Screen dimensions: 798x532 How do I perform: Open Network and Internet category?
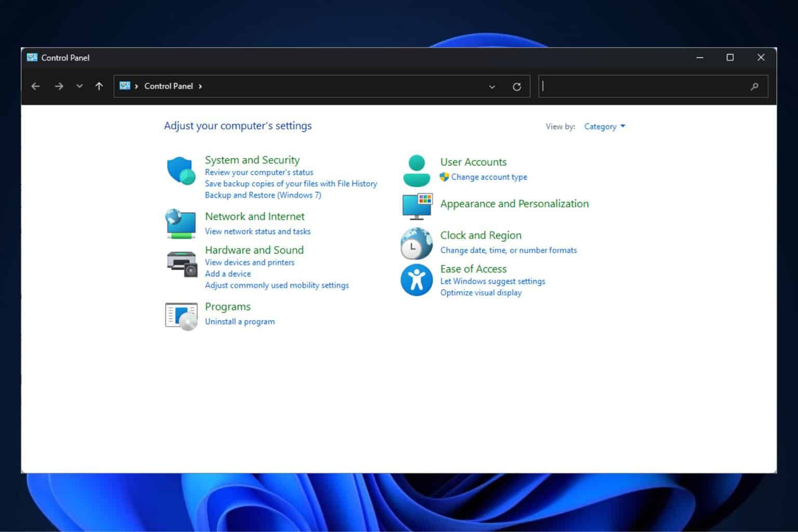click(x=255, y=217)
